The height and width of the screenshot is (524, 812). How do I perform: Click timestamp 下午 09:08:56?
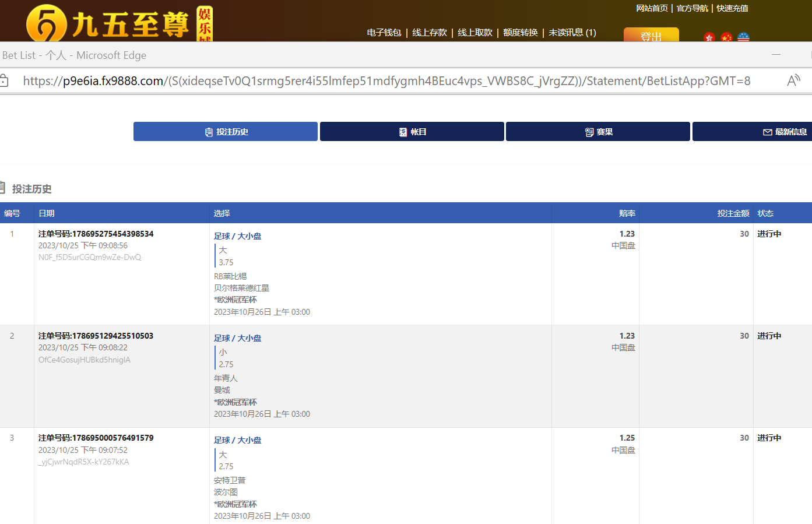pos(104,245)
